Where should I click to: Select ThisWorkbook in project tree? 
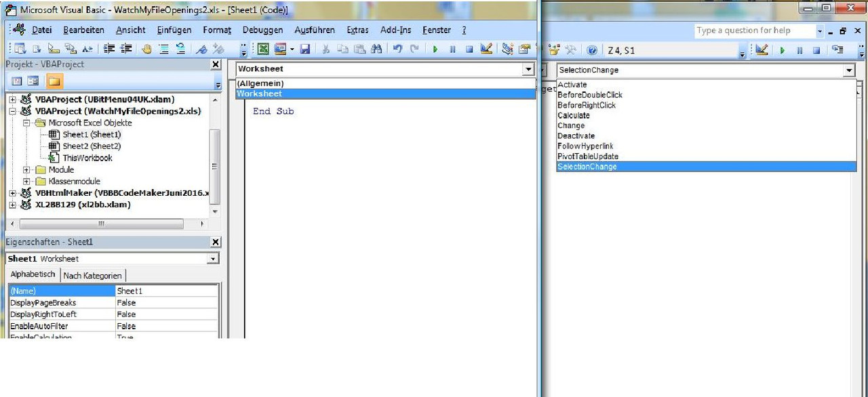coord(87,158)
